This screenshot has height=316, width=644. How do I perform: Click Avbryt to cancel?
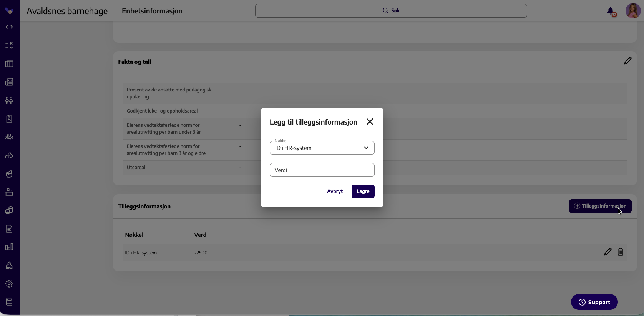pyautogui.click(x=335, y=191)
